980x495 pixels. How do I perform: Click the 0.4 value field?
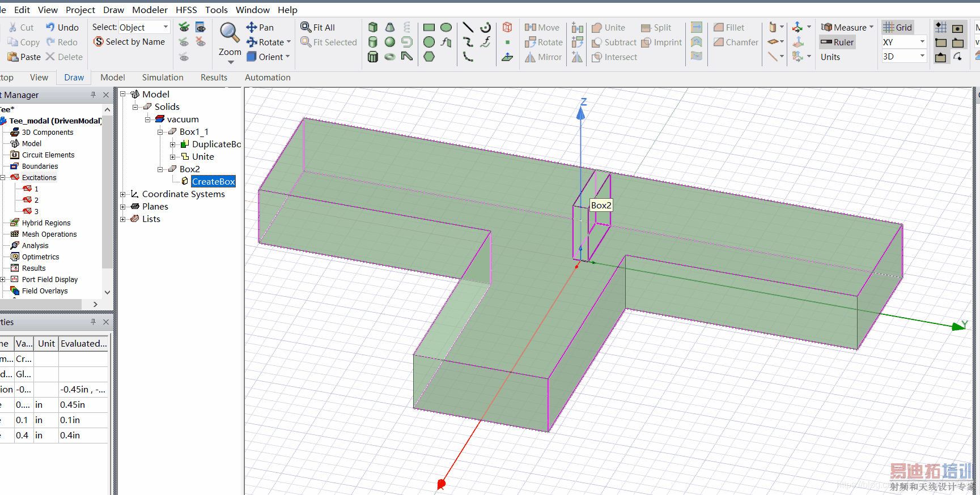pos(23,436)
